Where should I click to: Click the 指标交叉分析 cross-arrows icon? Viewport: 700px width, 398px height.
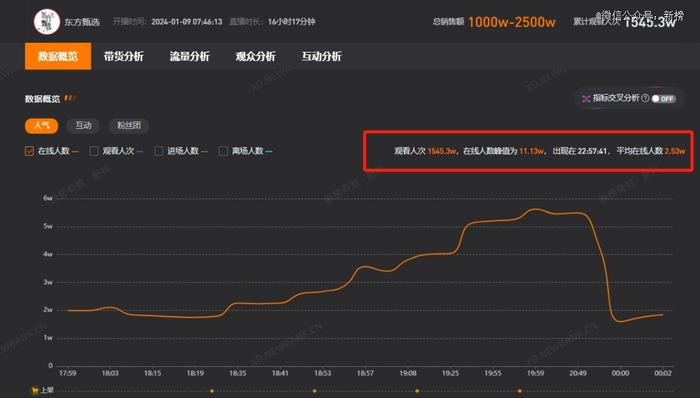pos(586,99)
